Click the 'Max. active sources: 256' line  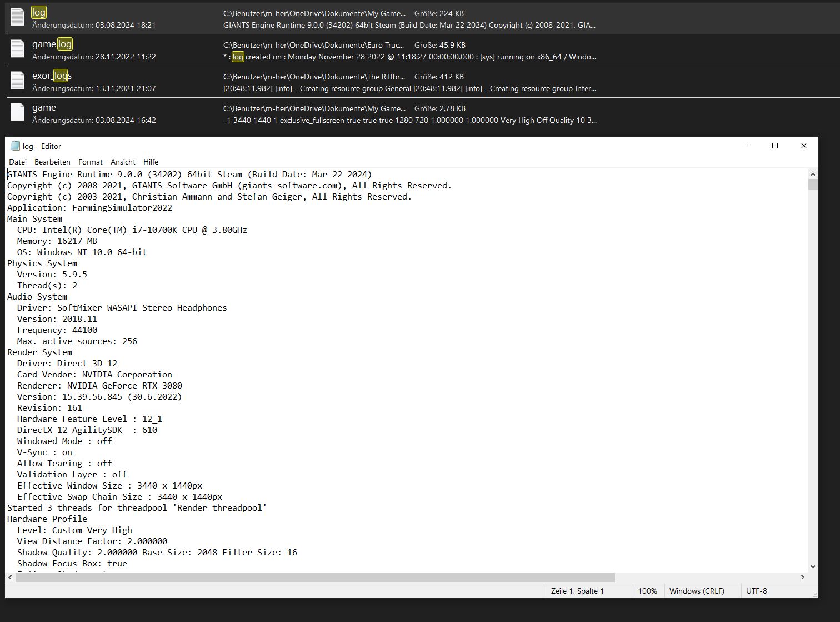77,341
